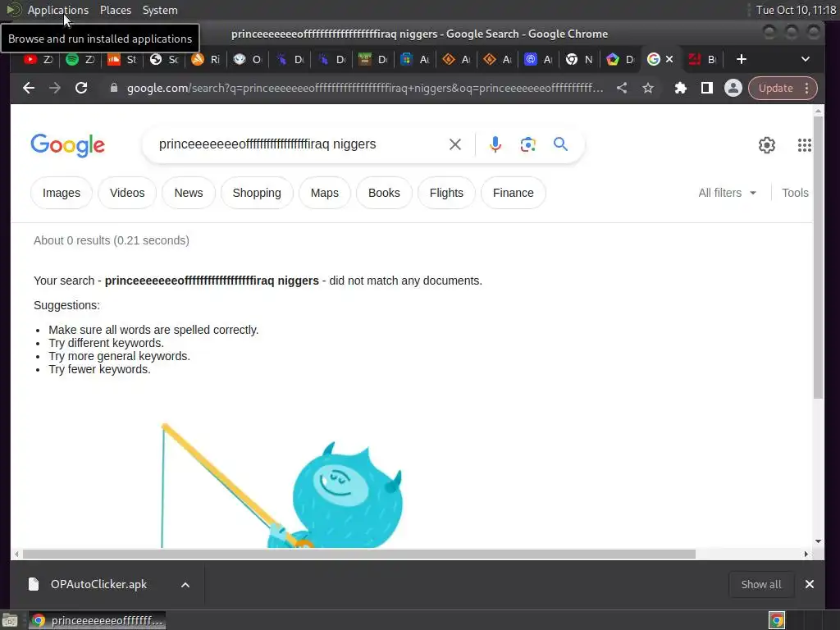
Task: Submit search with magnifier icon
Action: 560,144
